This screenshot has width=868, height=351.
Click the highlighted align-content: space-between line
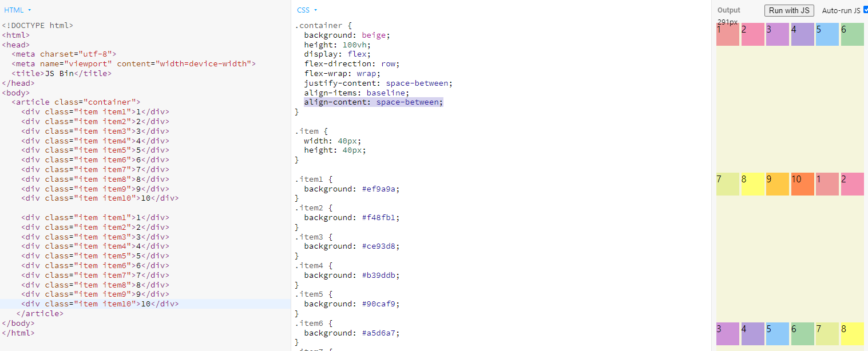(x=373, y=102)
